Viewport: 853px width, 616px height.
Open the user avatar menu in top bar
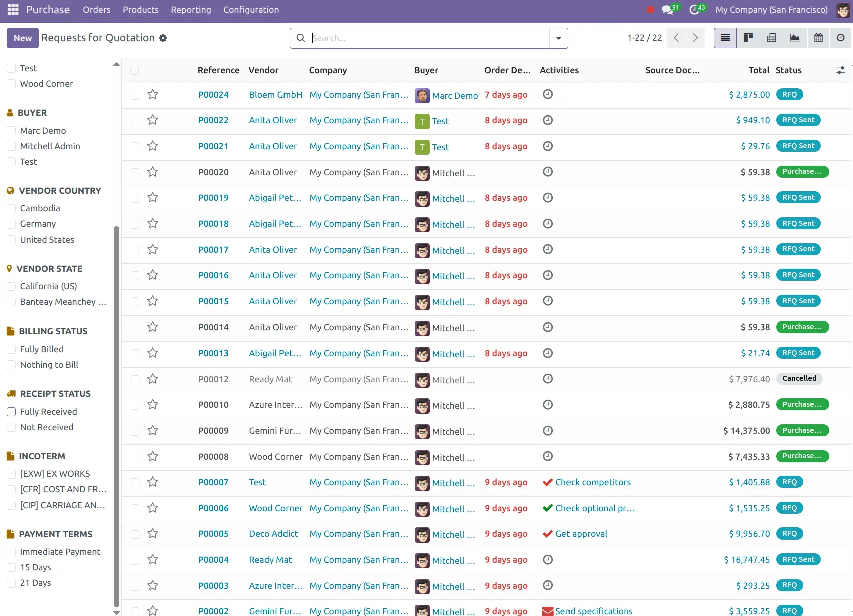(843, 10)
